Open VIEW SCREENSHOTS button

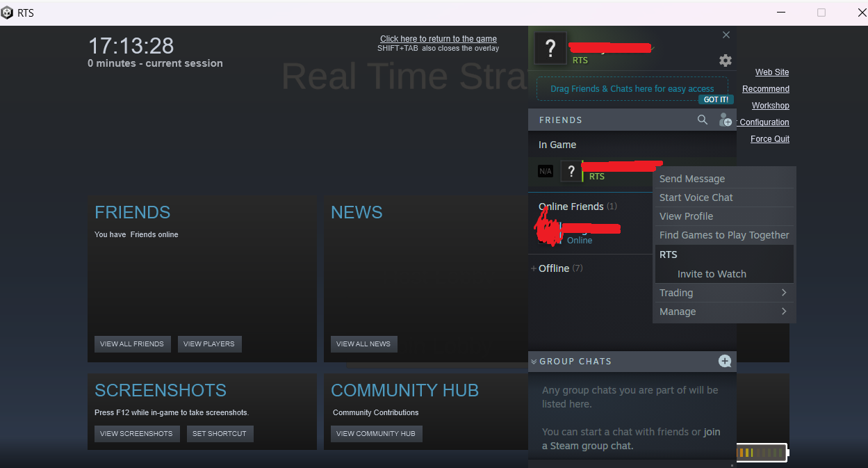(136, 433)
